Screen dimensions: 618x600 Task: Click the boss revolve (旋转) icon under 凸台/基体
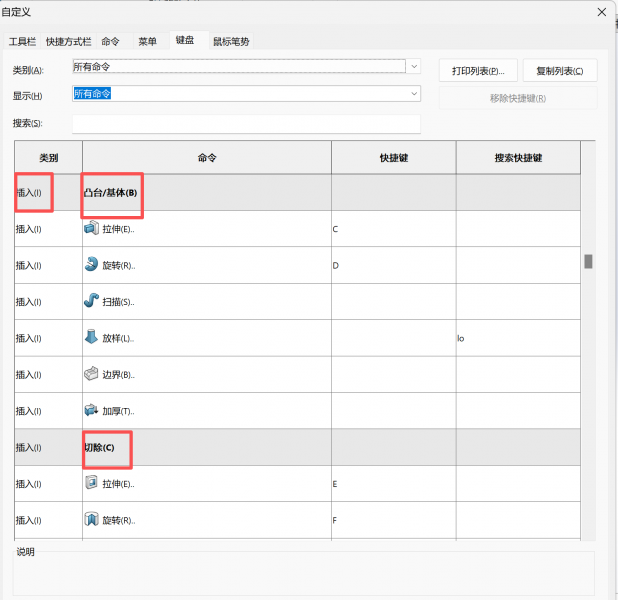point(91,264)
